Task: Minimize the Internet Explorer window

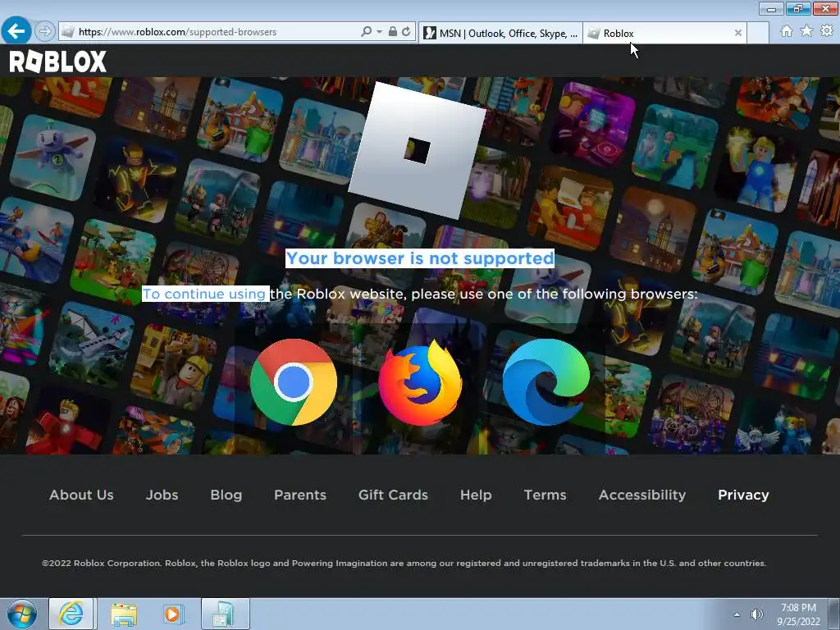Action: pos(771,8)
